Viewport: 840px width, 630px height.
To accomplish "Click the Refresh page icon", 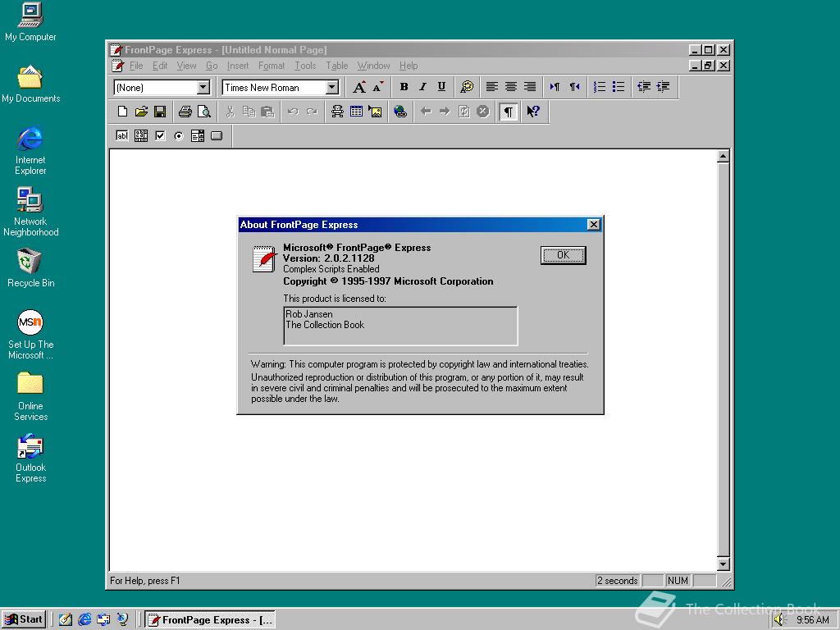I will [464, 112].
